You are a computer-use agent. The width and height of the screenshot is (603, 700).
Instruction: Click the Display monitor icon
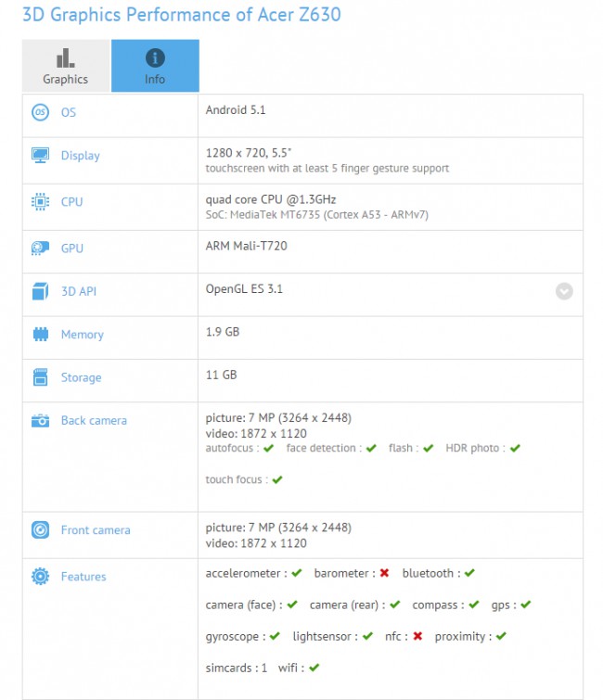tap(40, 155)
